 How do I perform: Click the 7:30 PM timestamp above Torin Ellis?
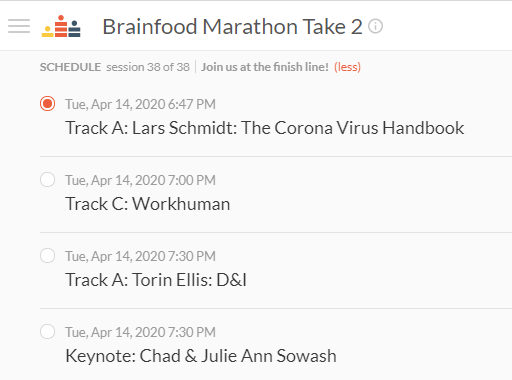[x=140, y=256]
